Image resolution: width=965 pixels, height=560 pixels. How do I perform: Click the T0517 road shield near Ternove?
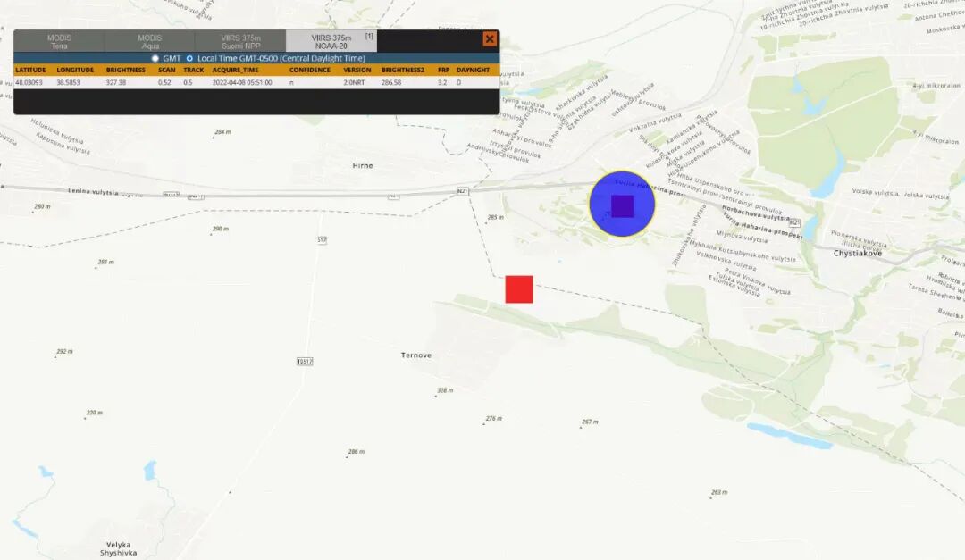pos(305,361)
